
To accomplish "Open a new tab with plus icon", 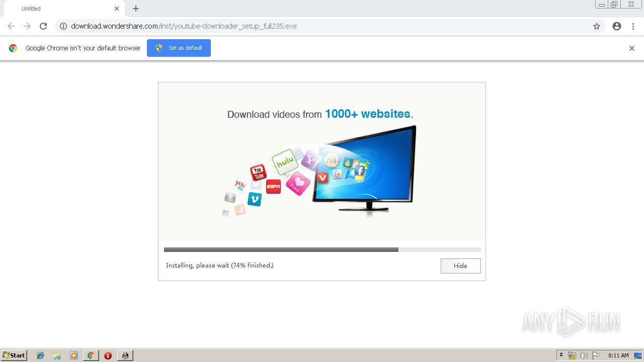I will click(x=136, y=9).
